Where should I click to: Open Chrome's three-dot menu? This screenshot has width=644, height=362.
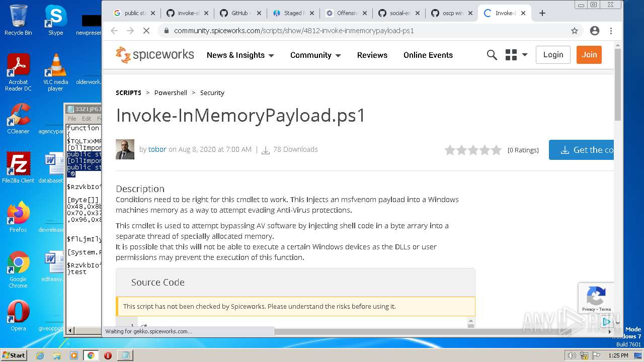611,31
